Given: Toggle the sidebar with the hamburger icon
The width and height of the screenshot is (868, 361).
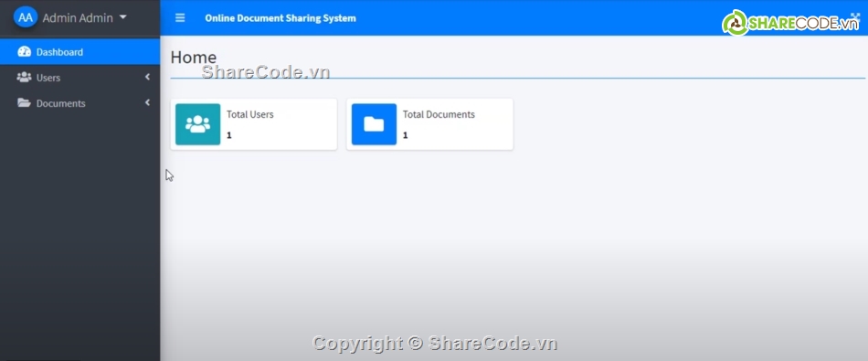Looking at the screenshot, I should [x=180, y=17].
